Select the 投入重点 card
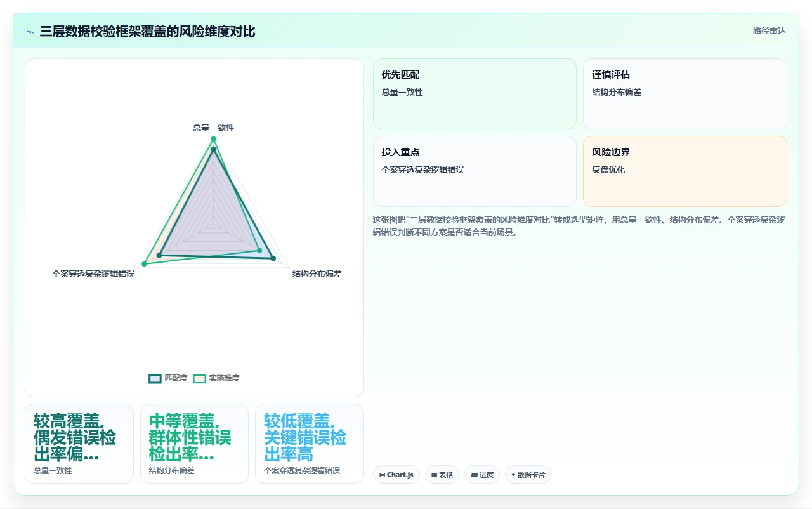The width and height of the screenshot is (812, 509). pyautogui.click(x=475, y=171)
